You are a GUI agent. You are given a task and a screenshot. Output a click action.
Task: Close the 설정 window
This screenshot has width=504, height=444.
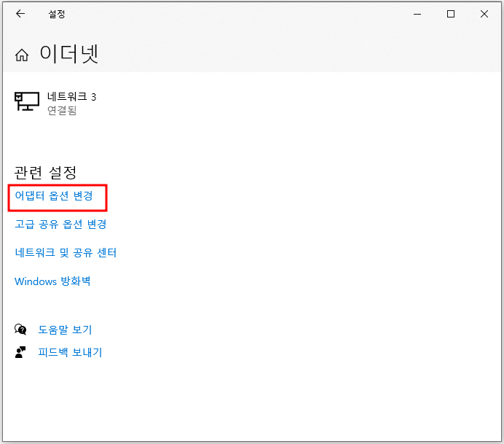[484, 14]
